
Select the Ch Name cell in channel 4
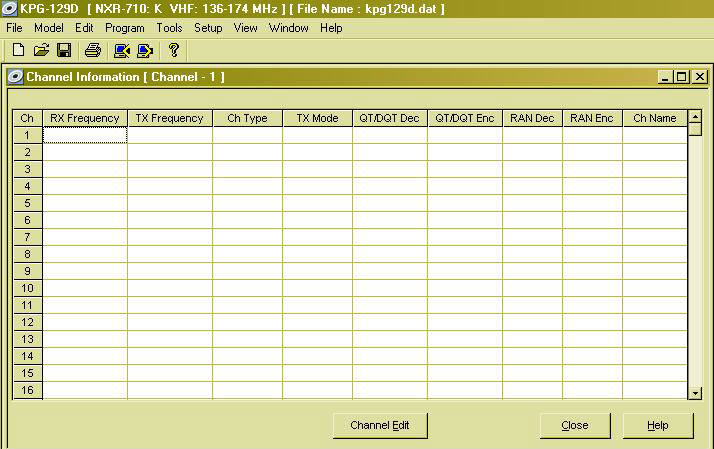(655, 186)
